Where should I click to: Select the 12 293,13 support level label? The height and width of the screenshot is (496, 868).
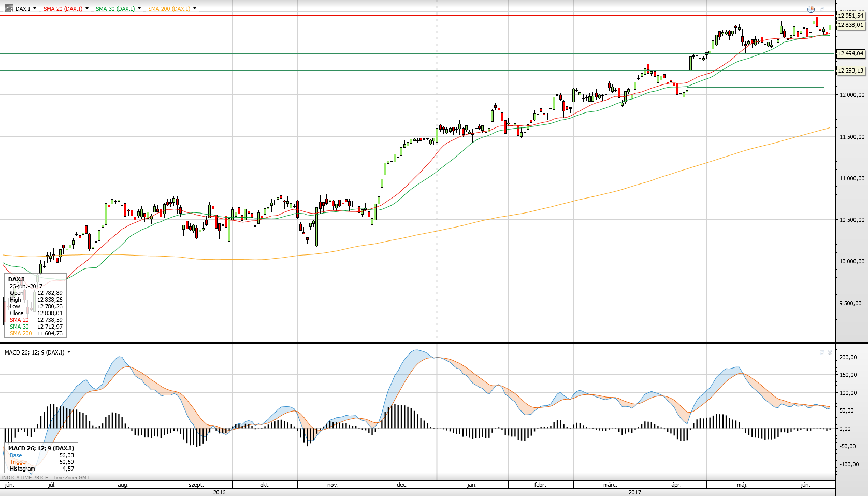[x=851, y=70]
